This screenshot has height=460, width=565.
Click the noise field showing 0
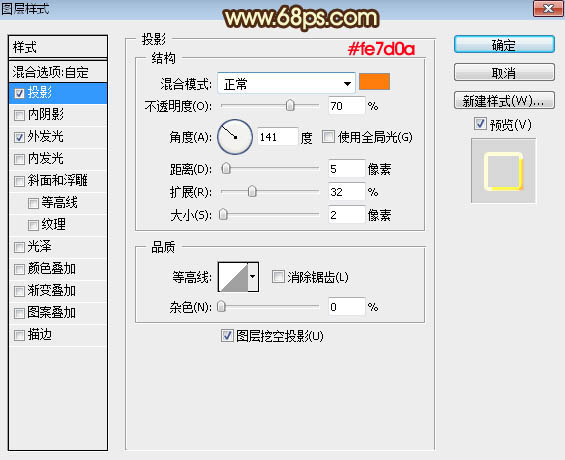[x=346, y=307]
